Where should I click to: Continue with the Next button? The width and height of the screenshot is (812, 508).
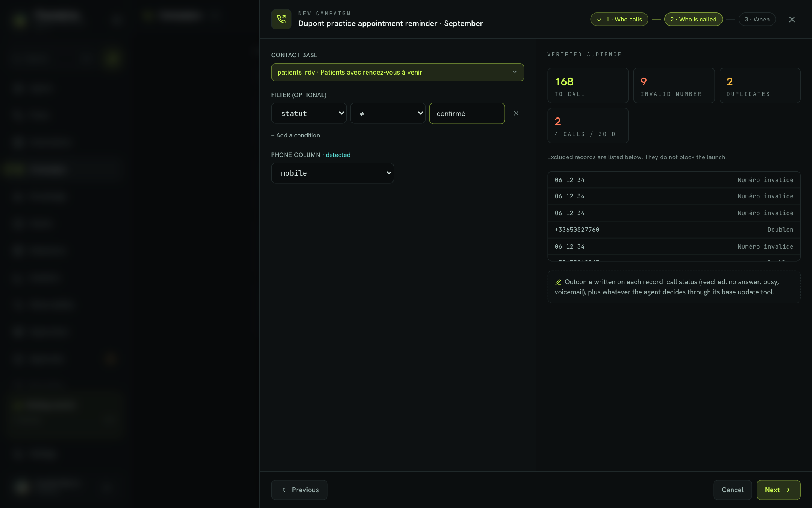click(778, 490)
